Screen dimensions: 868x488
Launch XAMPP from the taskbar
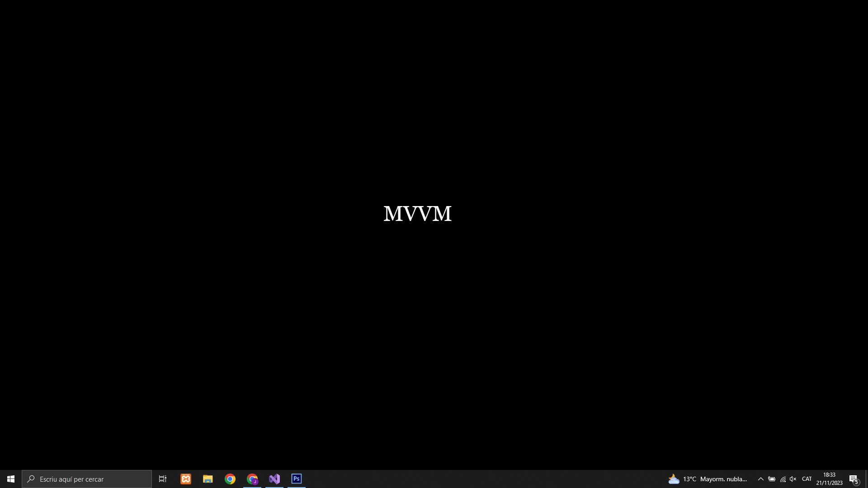click(186, 479)
